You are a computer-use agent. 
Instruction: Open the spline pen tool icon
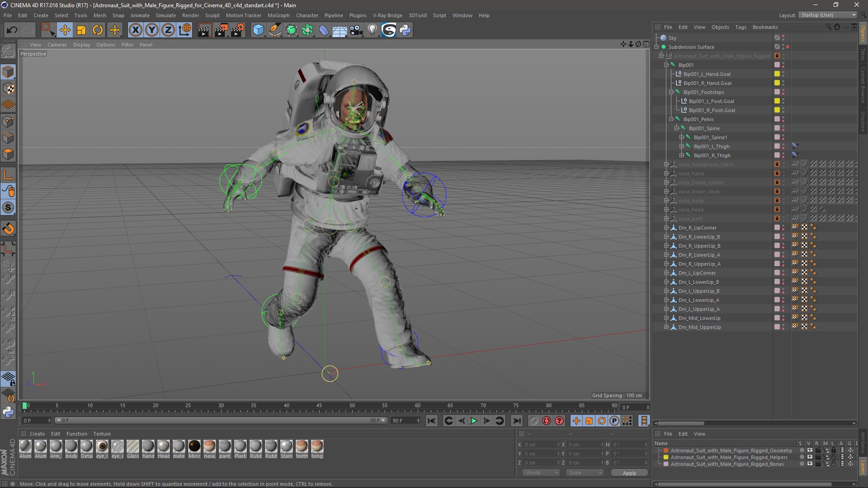274,30
